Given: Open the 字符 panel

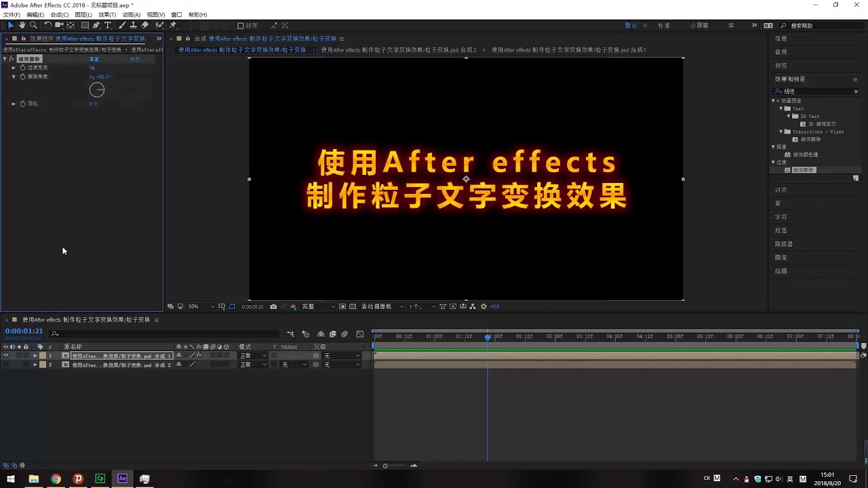Looking at the screenshot, I should point(781,217).
